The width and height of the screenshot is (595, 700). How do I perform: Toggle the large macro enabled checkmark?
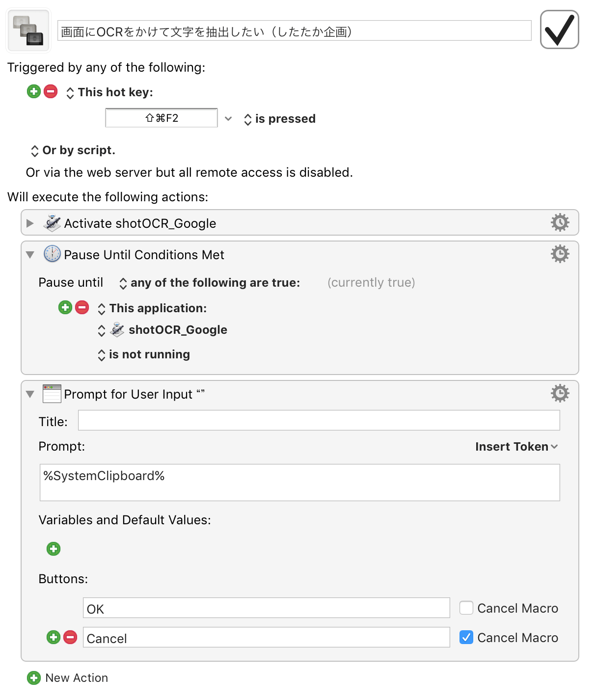[x=559, y=29]
